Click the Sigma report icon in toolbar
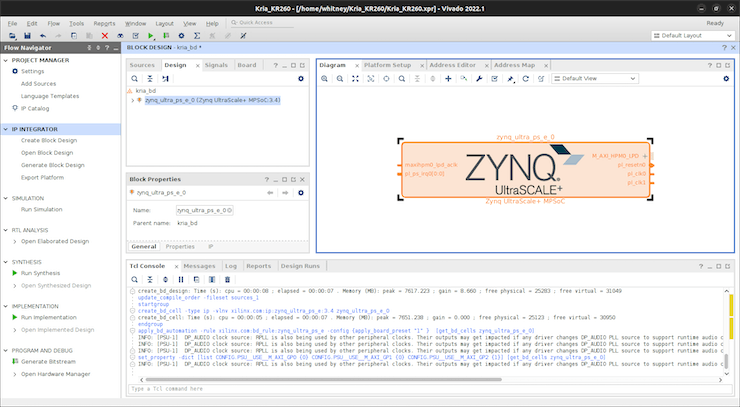Image resolution: width=740 pixels, height=407 pixels. pos(197,36)
